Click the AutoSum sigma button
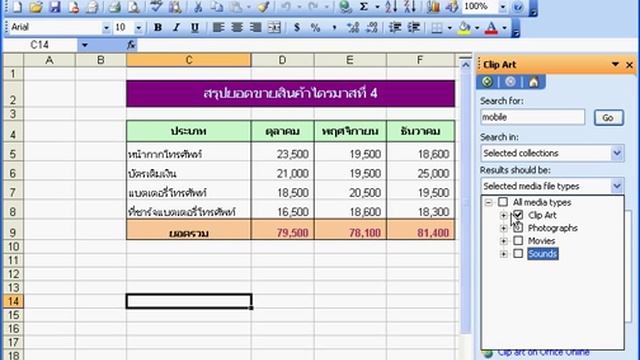This screenshot has width=640, height=360. coord(364,7)
